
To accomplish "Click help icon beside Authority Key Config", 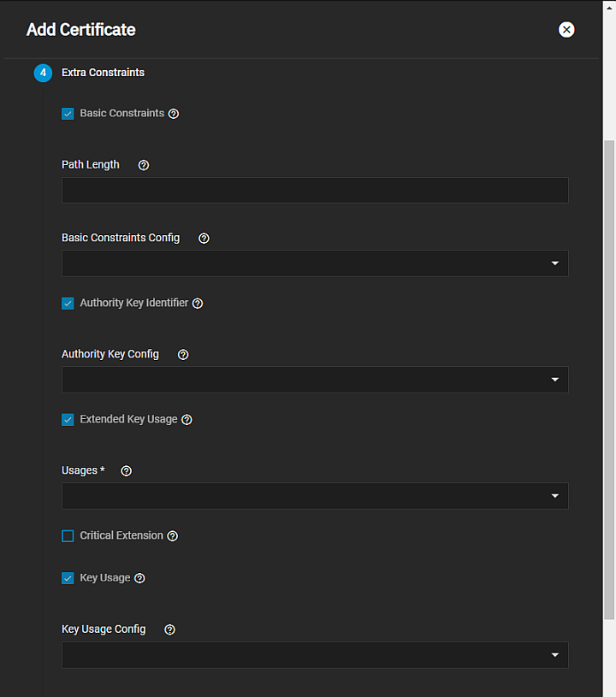I will [x=183, y=355].
